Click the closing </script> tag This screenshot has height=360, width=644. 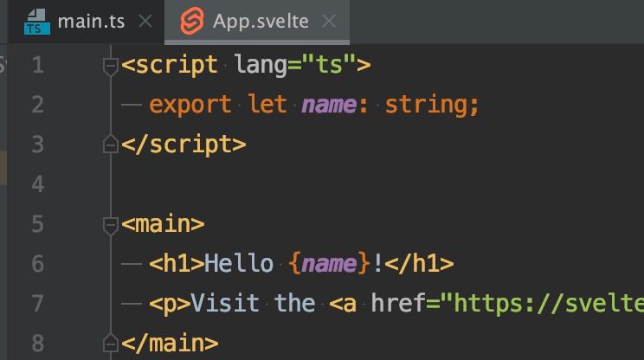[184, 145]
